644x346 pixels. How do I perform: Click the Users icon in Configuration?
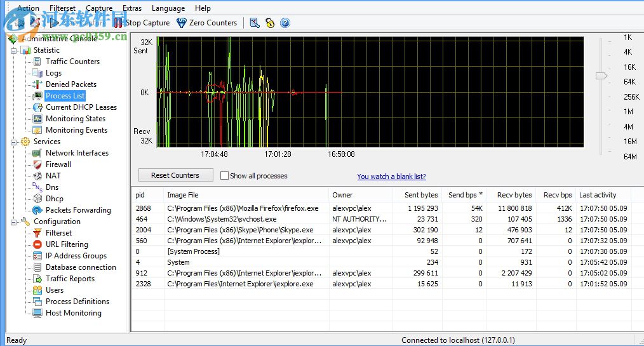click(x=37, y=290)
